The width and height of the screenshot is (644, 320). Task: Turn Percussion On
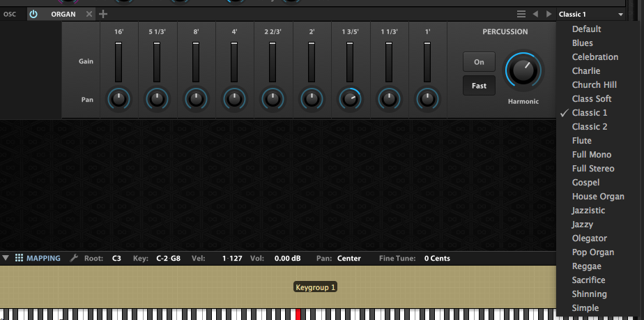479,62
